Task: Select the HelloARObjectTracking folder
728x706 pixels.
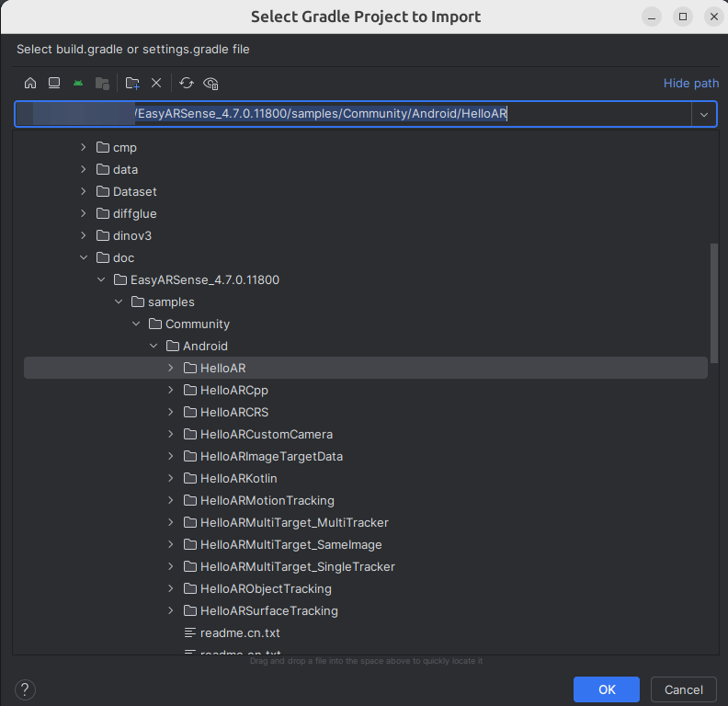Action: [x=265, y=588]
